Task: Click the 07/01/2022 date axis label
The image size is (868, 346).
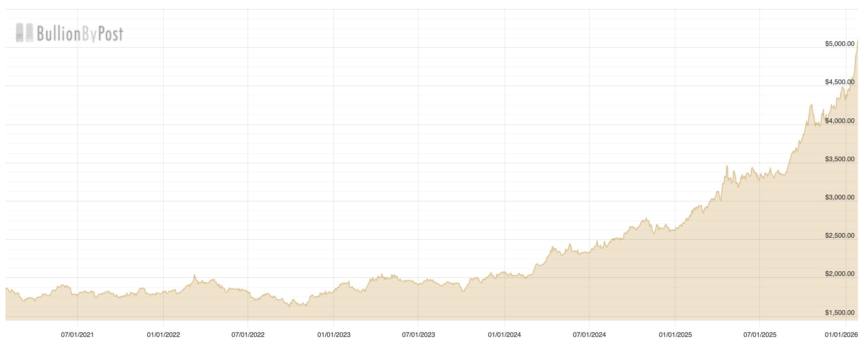Action: tap(248, 335)
